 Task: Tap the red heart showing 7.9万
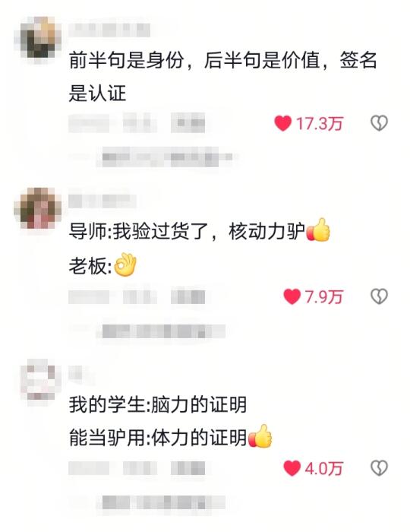292,296
